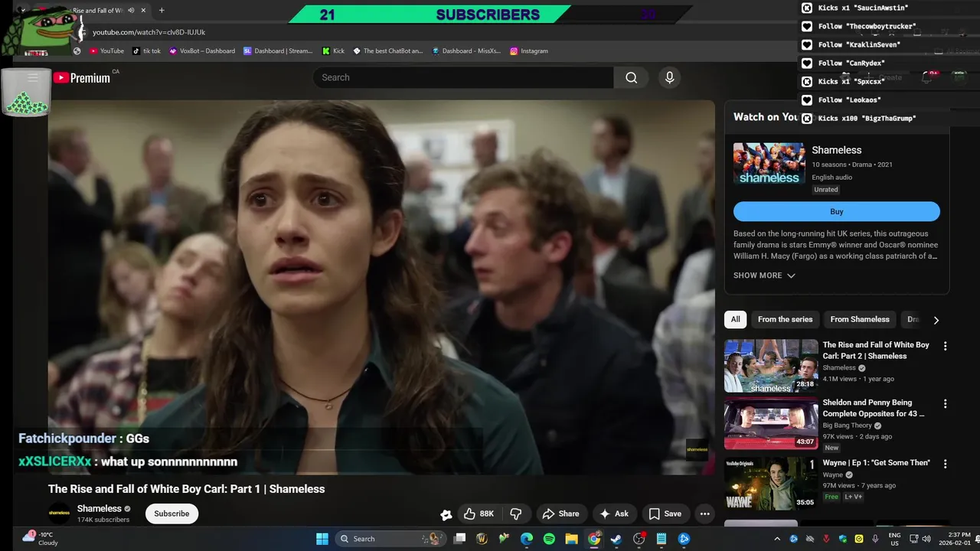Click the sparkle icon left of like button
980x551 pixels.
446,514
